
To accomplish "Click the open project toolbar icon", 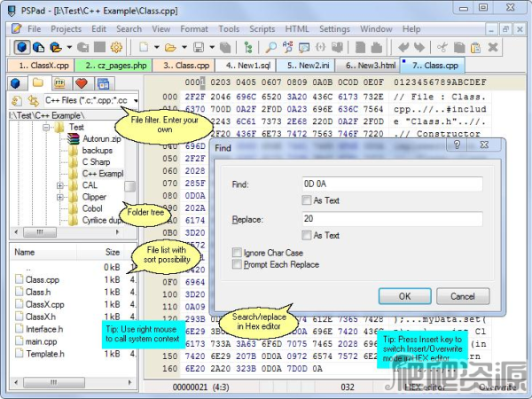I will (x=56, y=47).
